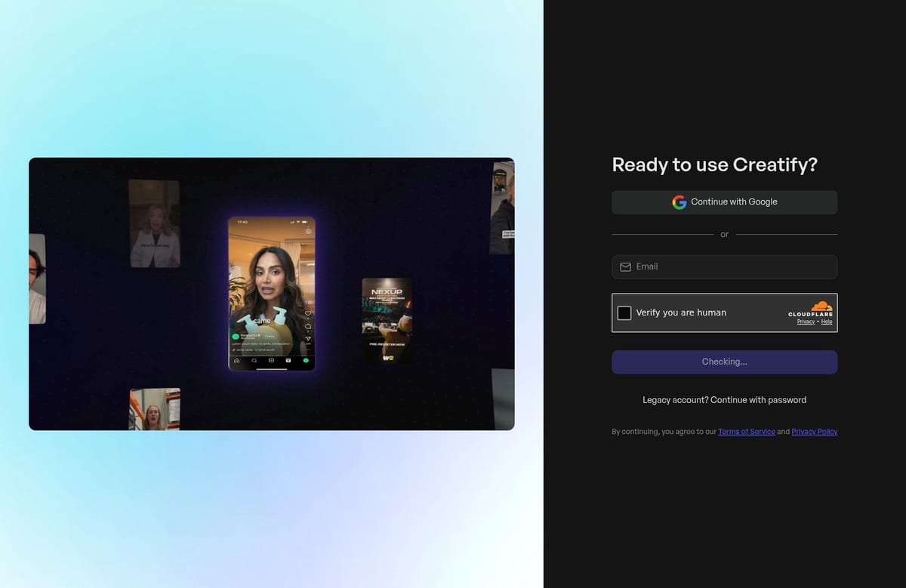Select Legacy account? Continue with password
This screenshot has height=588, width=906.
coord(724,400)
